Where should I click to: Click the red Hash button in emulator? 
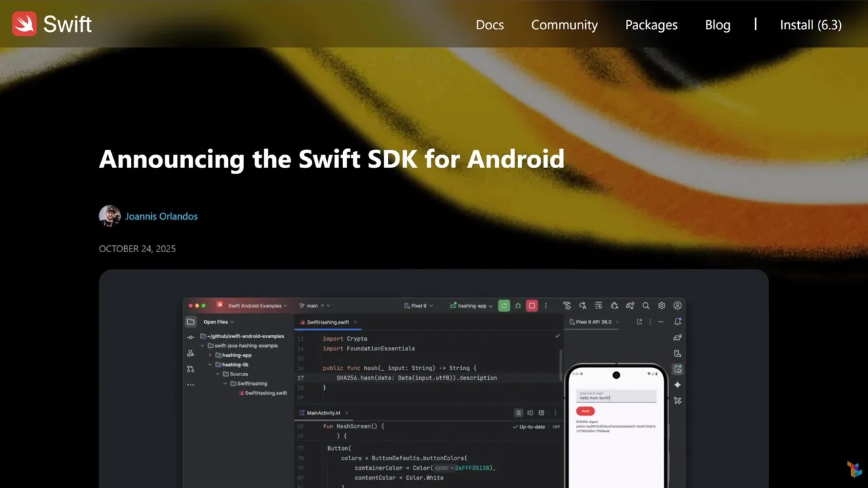coord(585,411)
